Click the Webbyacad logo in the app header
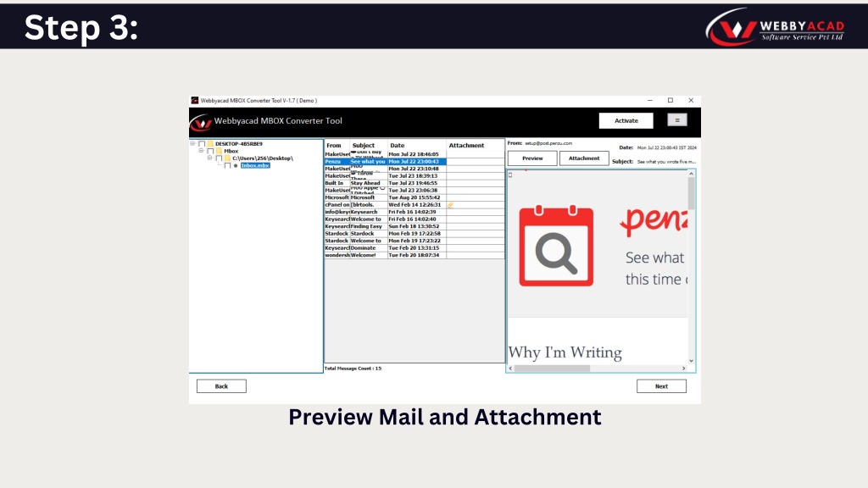This screenshot has height=488, width=868. (x=200, y=122)
